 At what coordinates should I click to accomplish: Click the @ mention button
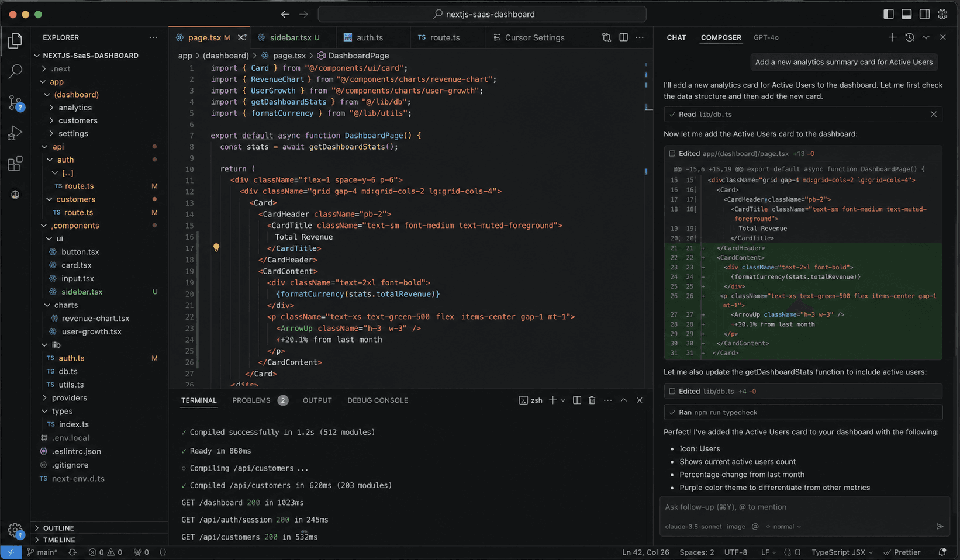coord(755,527)
